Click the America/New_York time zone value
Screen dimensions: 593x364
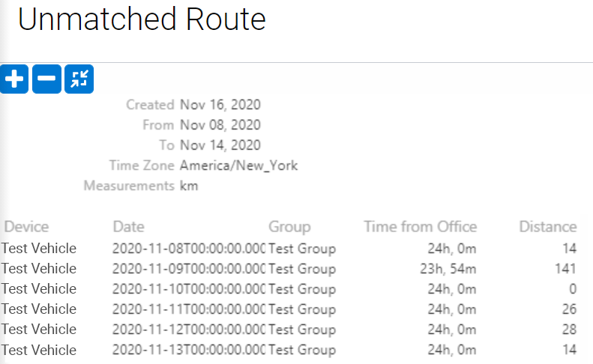click(238, 166)
